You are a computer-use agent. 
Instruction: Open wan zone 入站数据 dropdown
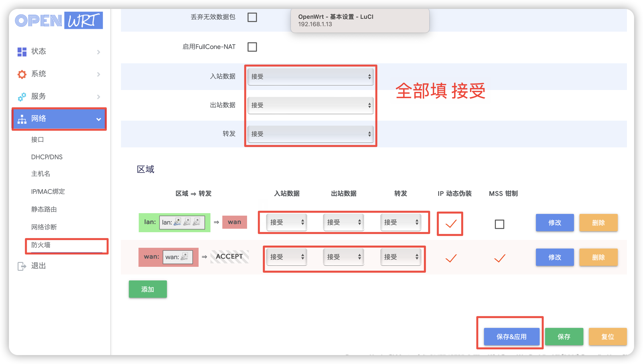(286, 256)
